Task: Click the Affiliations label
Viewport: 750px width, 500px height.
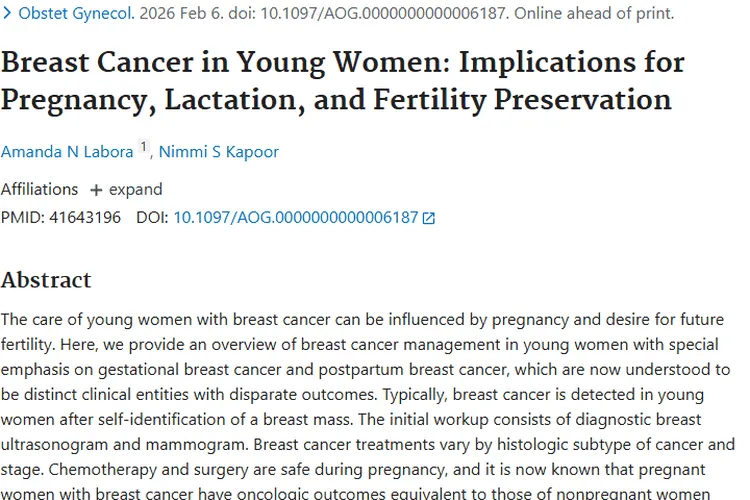Action: 39,189
